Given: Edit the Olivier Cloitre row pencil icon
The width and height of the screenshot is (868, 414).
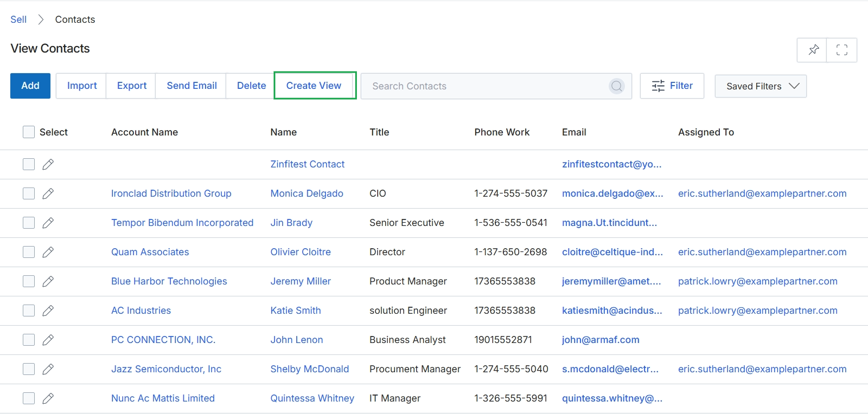Looking at the screenshot, I should (48, 252).
